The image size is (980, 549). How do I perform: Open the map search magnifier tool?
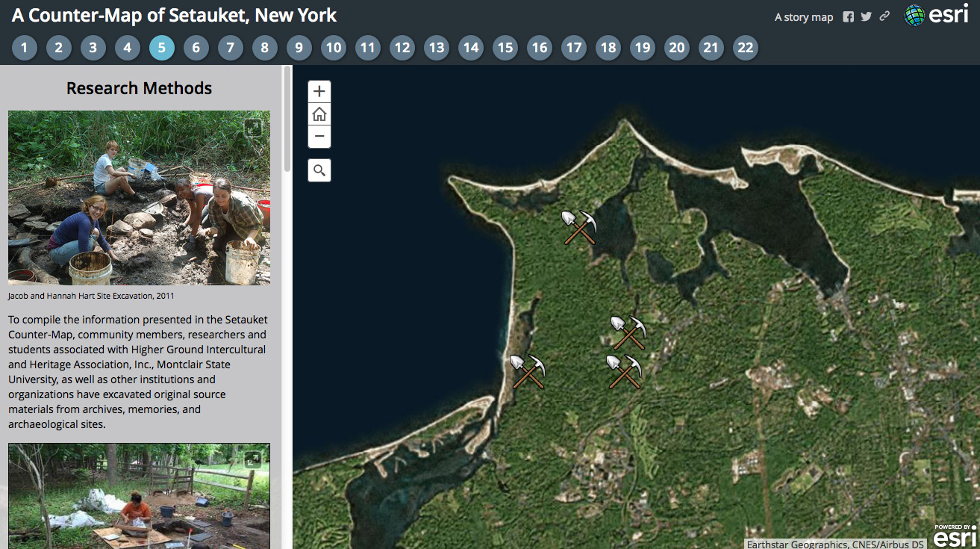319,170
